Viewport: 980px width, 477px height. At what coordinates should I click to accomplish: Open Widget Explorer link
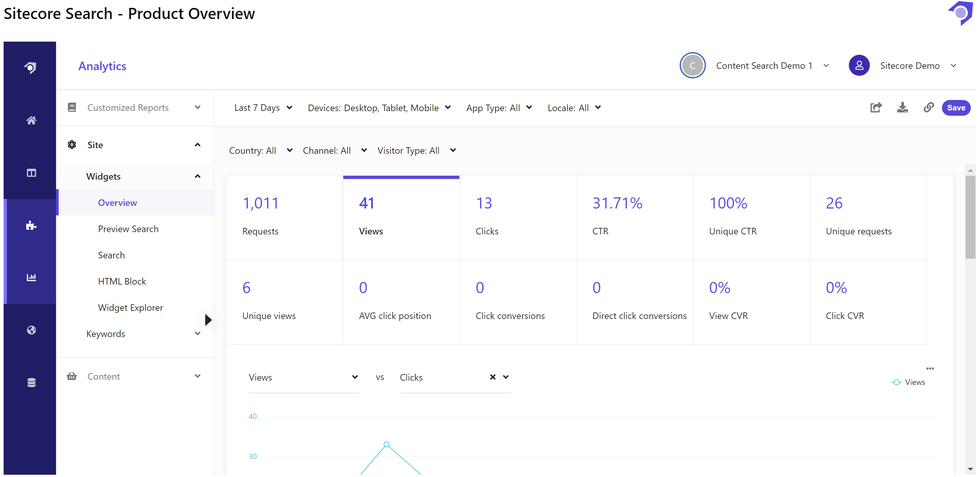pos(130,308)
